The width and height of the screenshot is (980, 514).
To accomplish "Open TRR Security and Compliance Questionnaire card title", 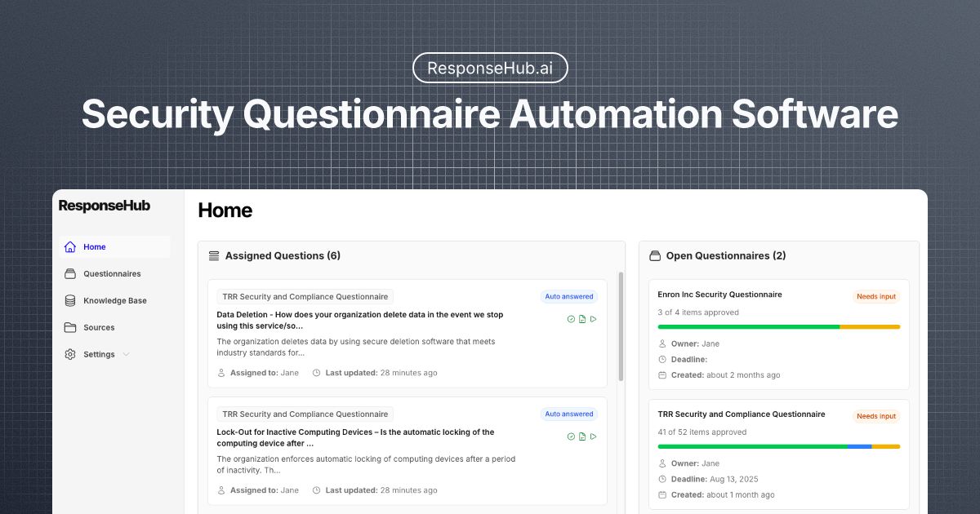I will click(x=742, y=414).
